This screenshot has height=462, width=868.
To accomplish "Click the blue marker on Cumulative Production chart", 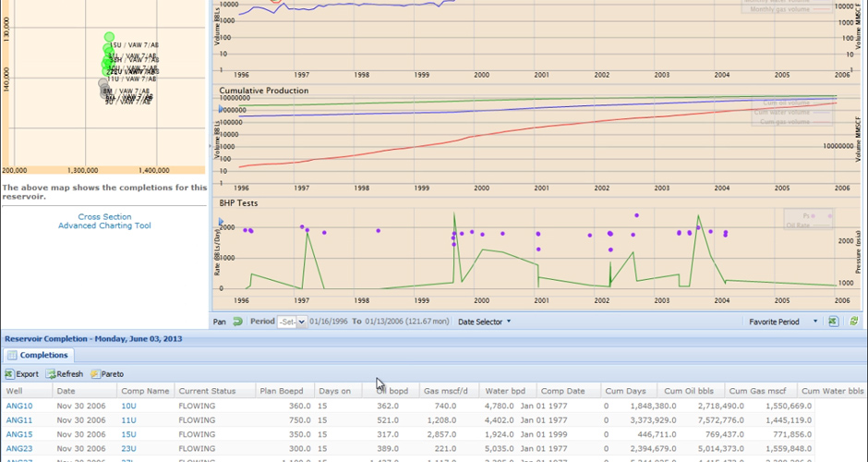I will click(x=221, y=108).
